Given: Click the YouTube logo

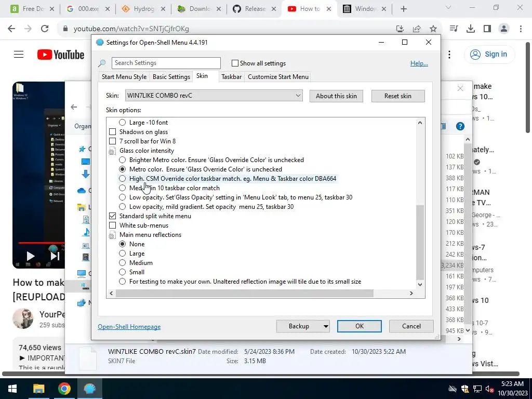Looking at the screenshot, I should [61, 55].
